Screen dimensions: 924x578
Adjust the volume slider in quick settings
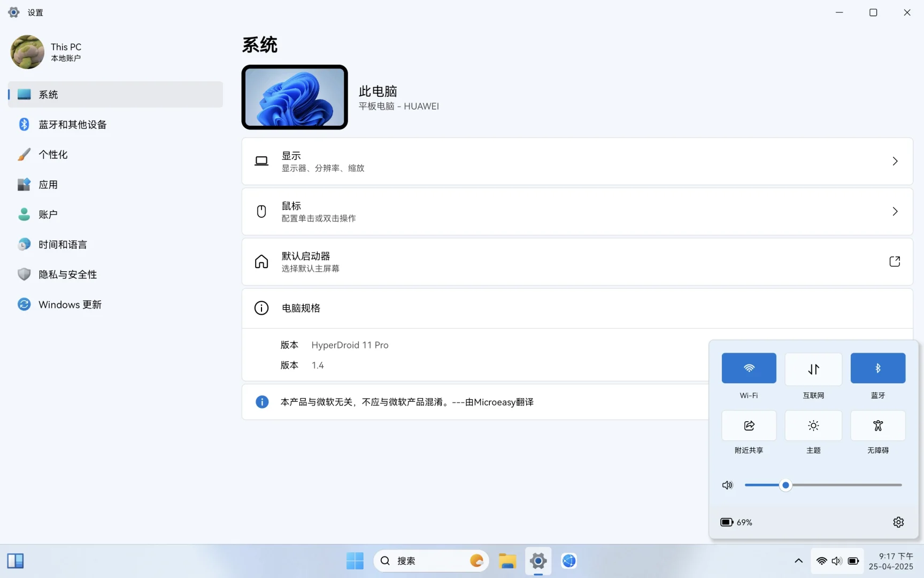pyautogui.click(x=786, y=485)
